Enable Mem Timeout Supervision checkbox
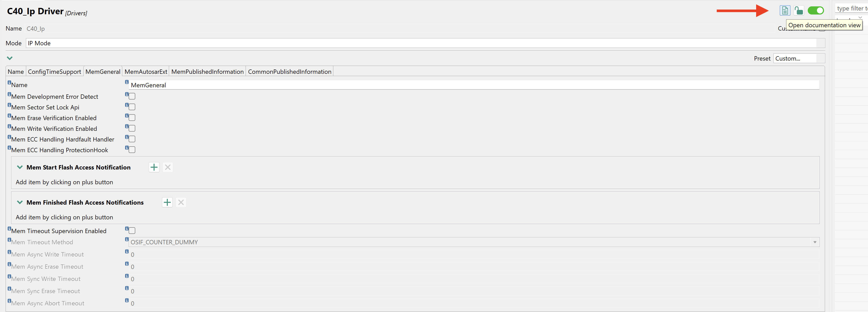Image resolution: width=868 pixels, height=312 pixels. click(x=132, y=231)
